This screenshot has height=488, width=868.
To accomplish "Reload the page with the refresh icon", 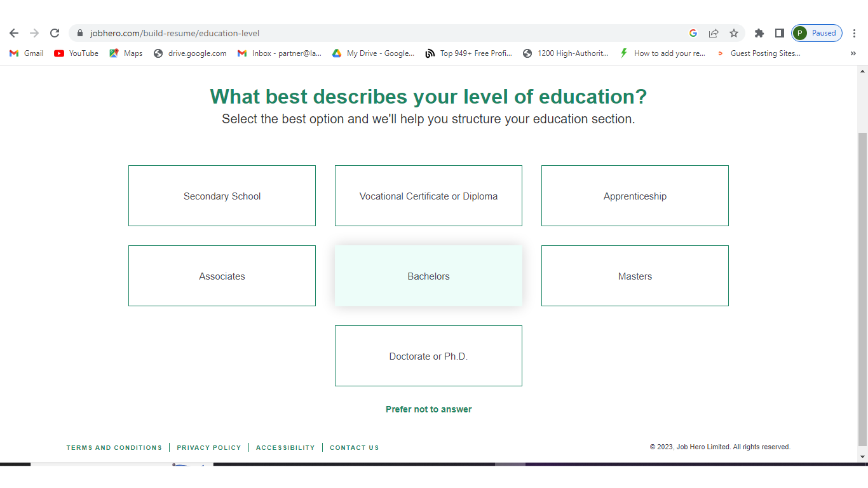I will [x=55, y=33].
